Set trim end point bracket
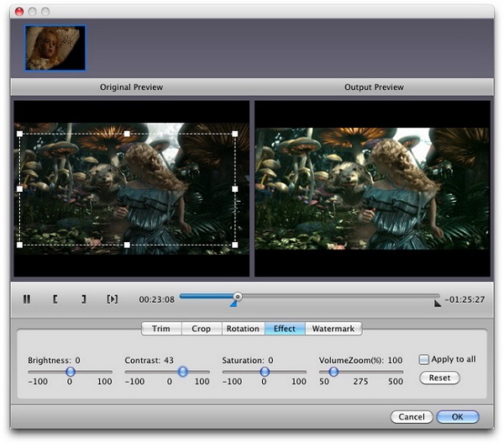This screenshot has height=444, width=504. pyautogui.click(x=83, y=299)
